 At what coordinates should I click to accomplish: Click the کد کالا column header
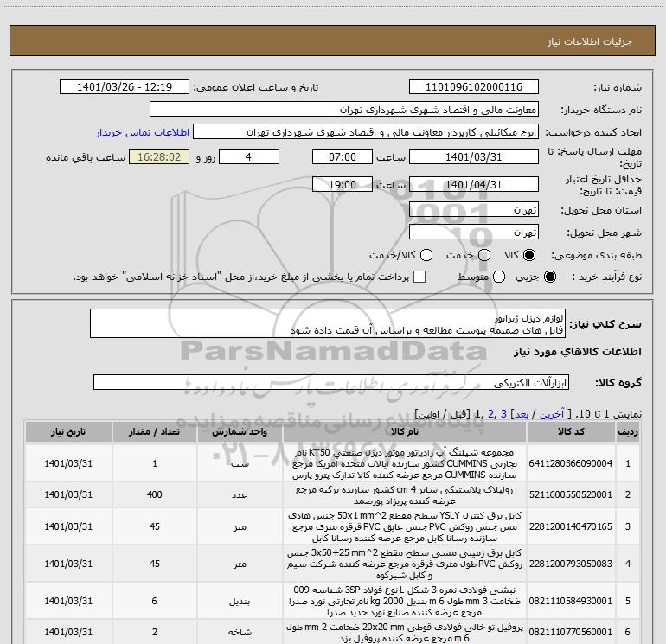pos(571,431)
